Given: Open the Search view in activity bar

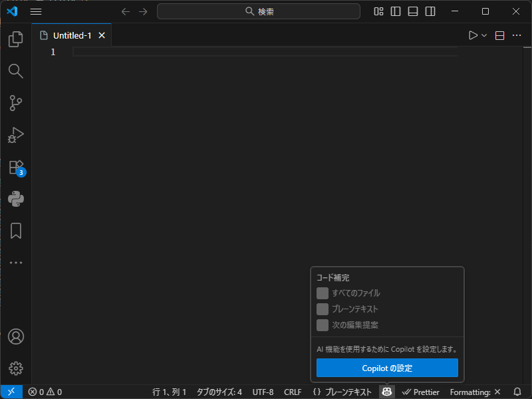Looking at the screenshot, I should click(x=15, y=71).
